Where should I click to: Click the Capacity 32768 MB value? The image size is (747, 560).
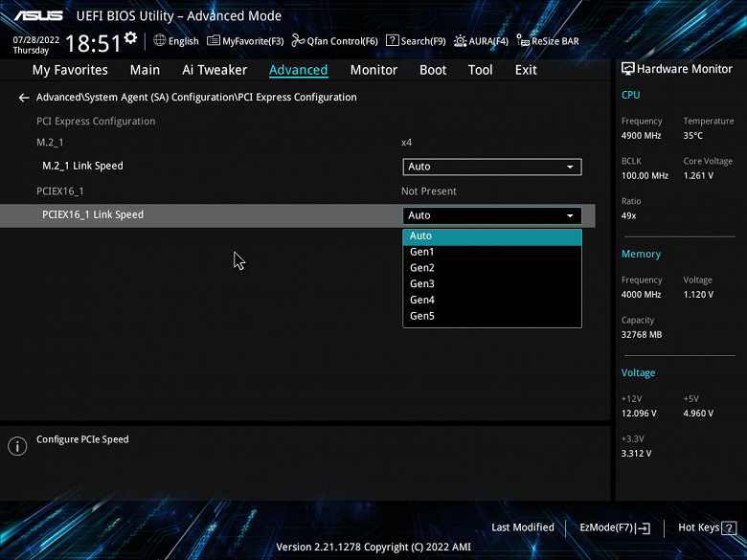642,335
